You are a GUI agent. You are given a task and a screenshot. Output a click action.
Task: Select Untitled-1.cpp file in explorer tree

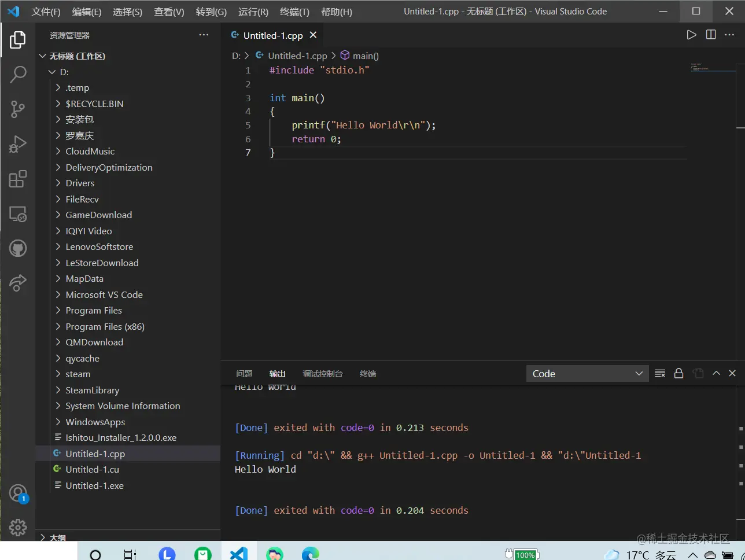pos(128,454)
